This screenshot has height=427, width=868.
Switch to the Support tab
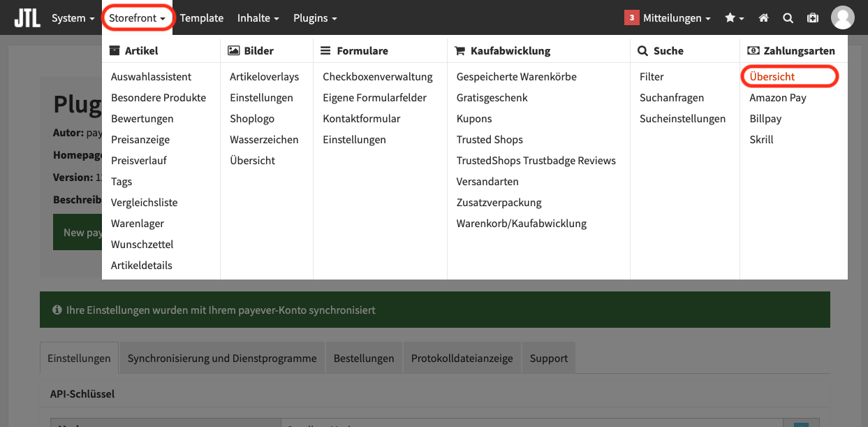tap(548, 359)
